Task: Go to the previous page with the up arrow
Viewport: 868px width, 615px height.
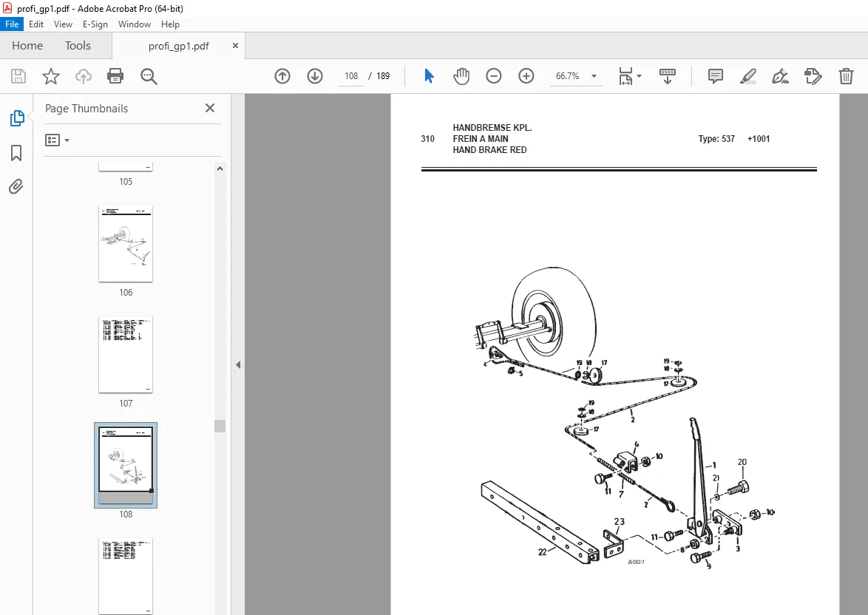Action: coord(282,76)
